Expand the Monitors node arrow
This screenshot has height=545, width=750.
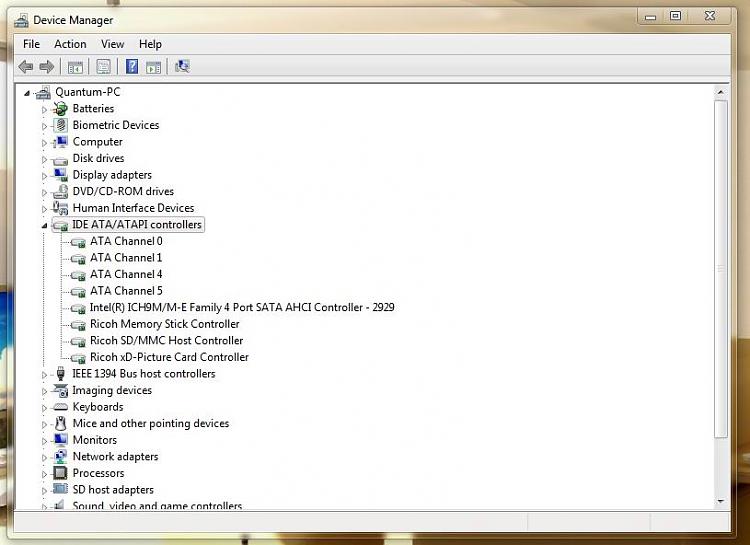44,441
